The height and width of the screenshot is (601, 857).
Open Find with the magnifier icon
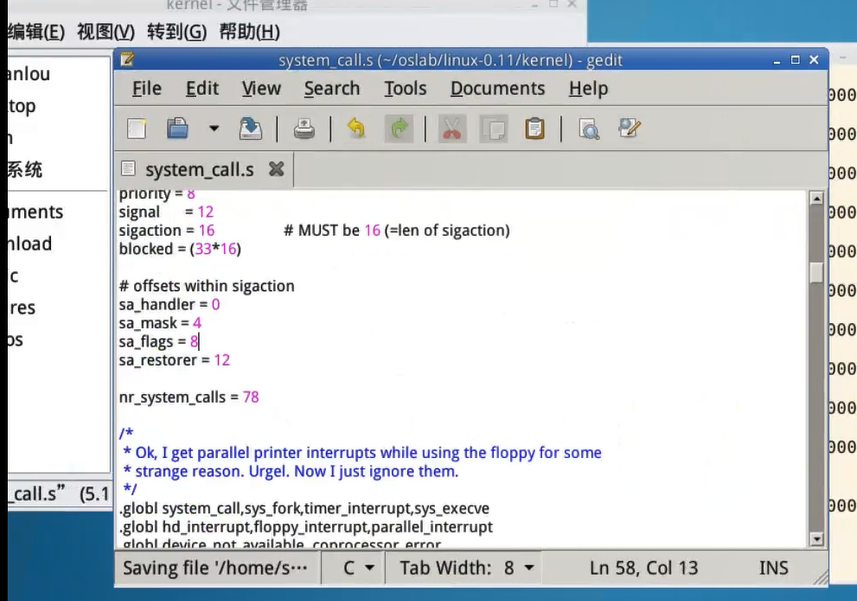click(x=588, y=129)
